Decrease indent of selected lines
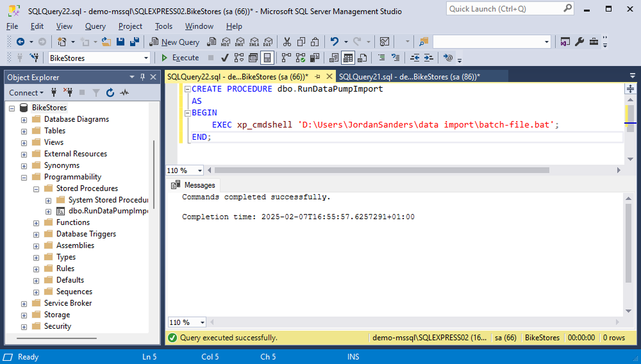Screen dimensions: 641x364 tap(415, 58)
